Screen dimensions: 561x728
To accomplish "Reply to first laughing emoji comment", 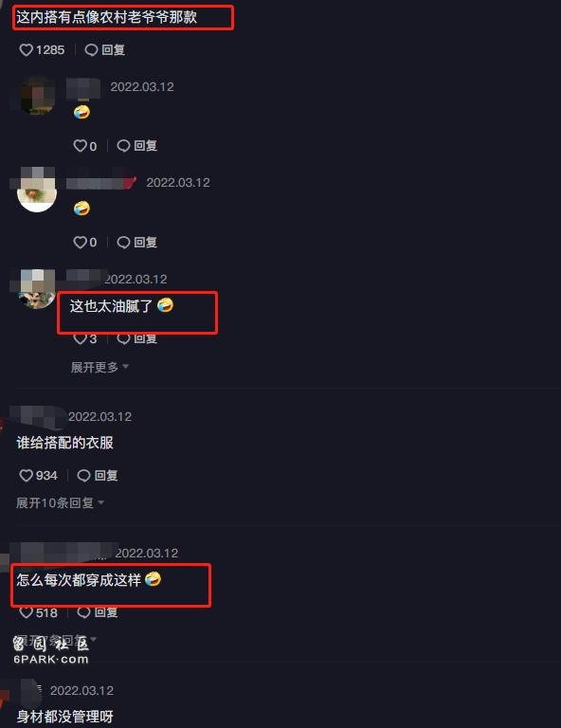I will [x=136, y=146].
